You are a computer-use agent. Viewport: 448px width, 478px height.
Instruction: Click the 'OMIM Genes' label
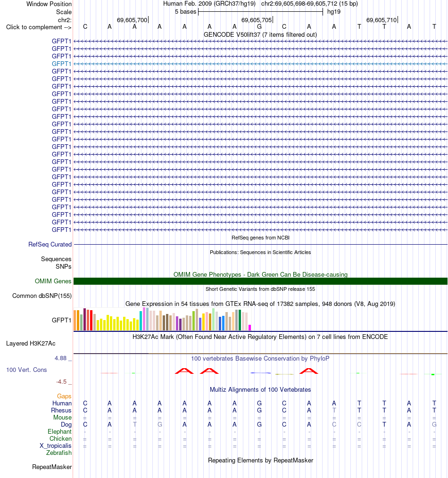point(53,281)
